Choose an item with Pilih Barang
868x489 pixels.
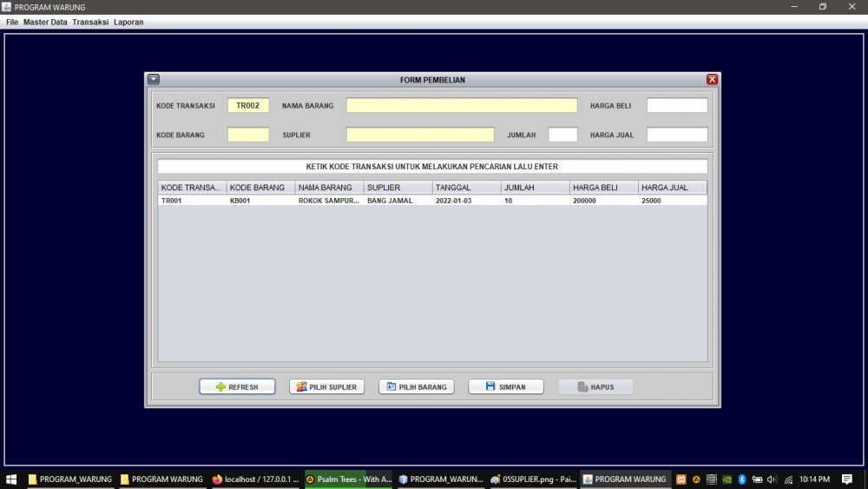coord(417,387)
